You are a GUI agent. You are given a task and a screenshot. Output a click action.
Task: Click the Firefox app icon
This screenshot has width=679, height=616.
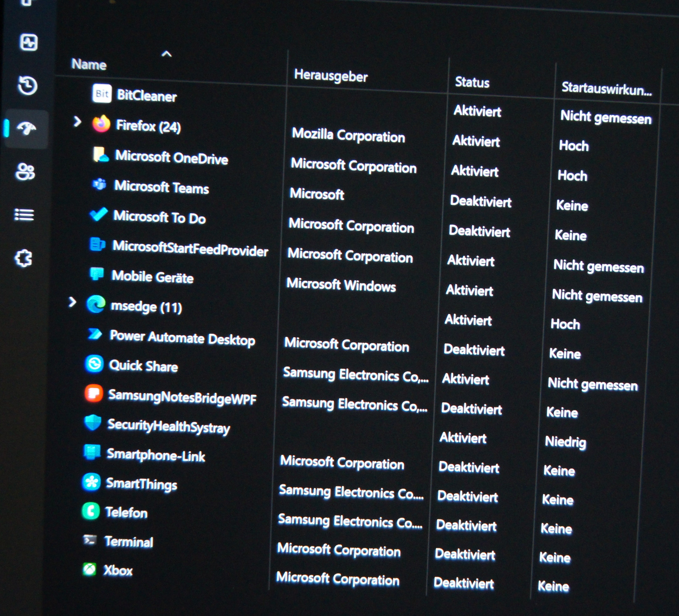[101, 123]
